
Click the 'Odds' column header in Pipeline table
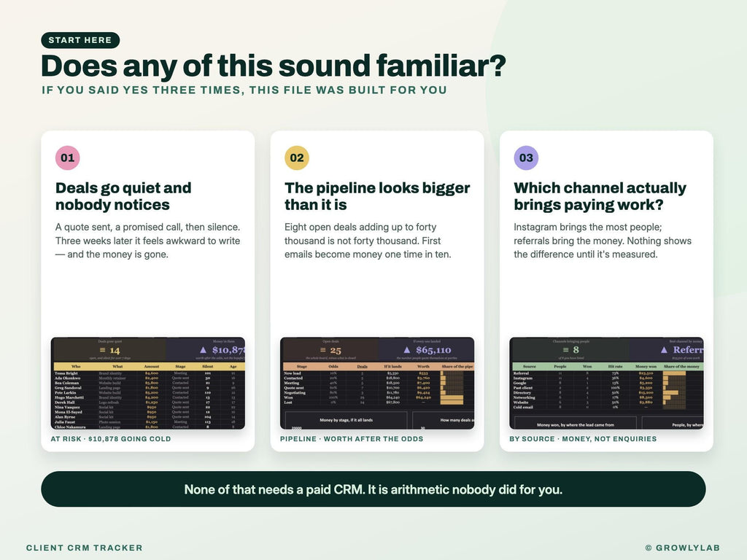pyautogui.click(x=333, y=367)
